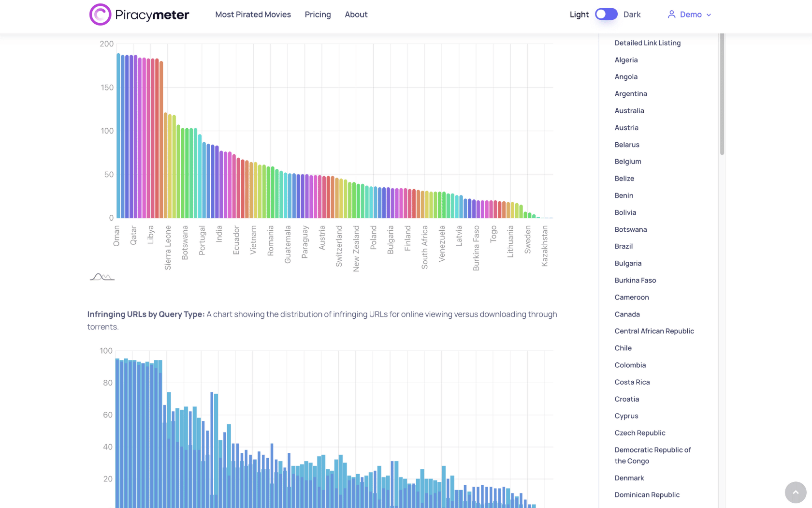Select Czech Republic in the sidebar
812x508 pixels.
click(x=640, y=433)
